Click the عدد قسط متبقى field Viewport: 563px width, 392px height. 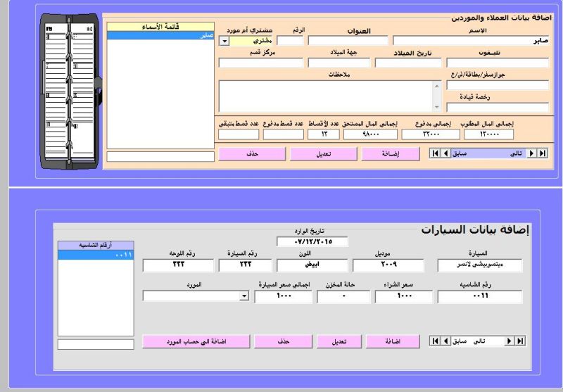tap(239, 134)
